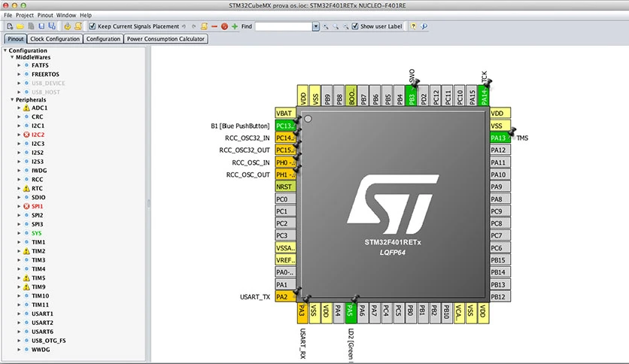Toggle Keep Current Signals Placement checkbox
The height and width of the screenshot is (364, 629).
coord(93,26)
